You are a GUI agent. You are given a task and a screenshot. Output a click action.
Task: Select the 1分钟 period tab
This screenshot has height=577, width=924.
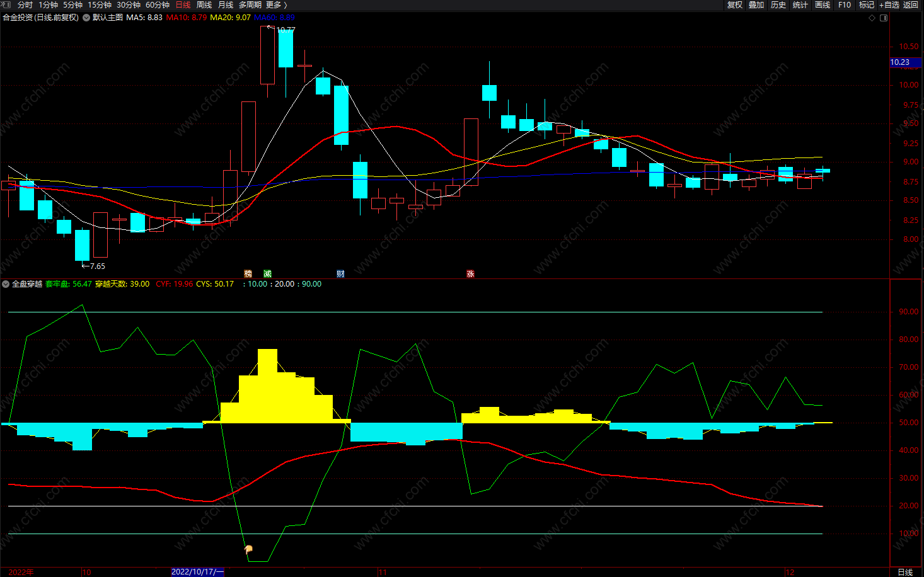(x=48, y=5)
